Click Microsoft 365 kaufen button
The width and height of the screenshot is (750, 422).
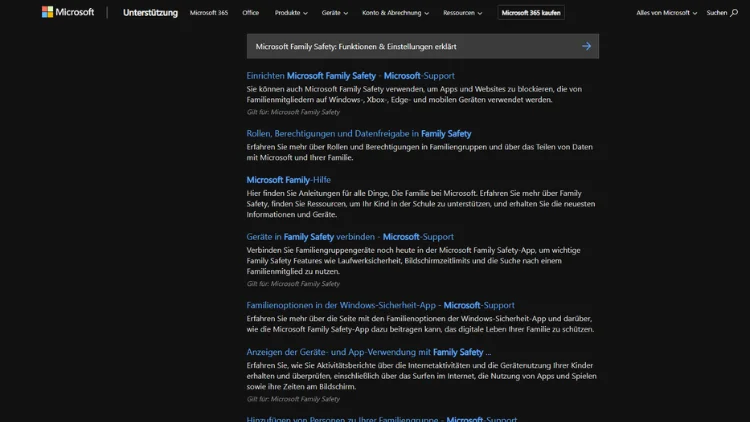point(531,13)
